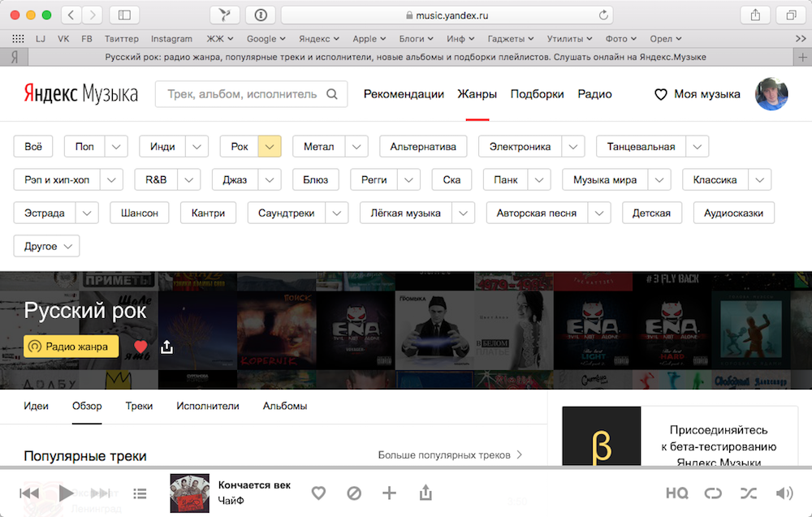
Task: Toggle shuffle mode in player
Action: coord(749,493)
